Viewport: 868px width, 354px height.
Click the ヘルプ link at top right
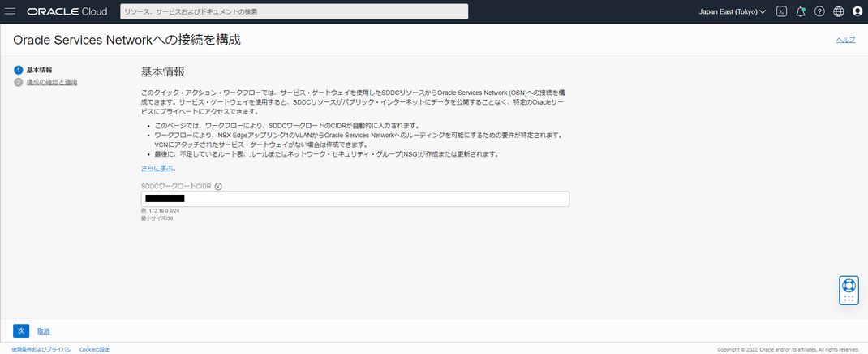(x=845, y=40)
